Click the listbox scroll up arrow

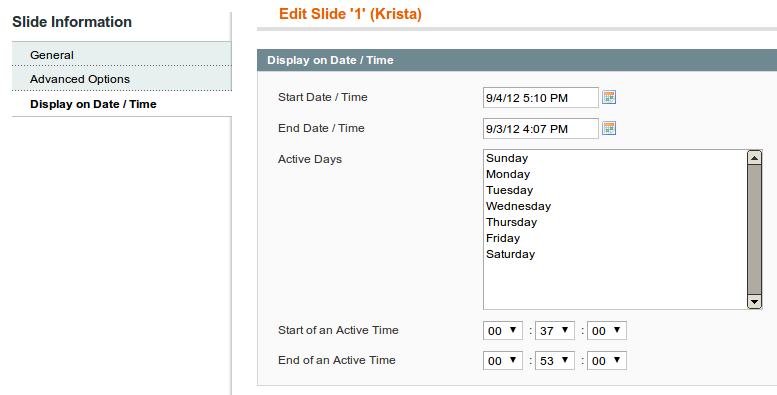coord(754,158)
